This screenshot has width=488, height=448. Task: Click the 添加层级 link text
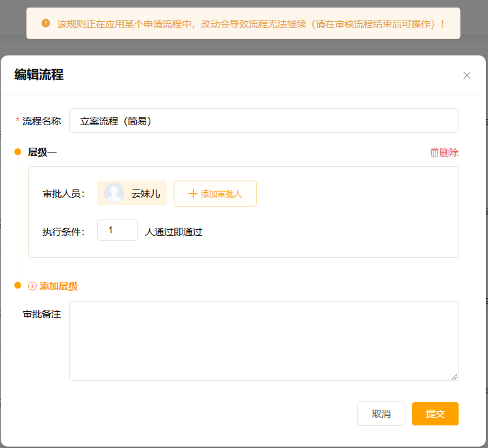click(x=59, y=287)
